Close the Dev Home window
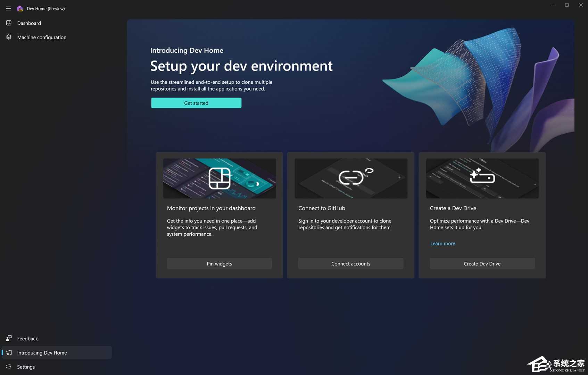The height and width of the screenshot is (375, 588). pyautogui.click(x=581, y=5)
